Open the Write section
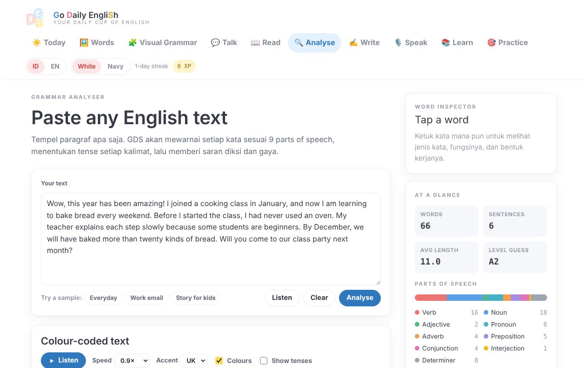 (x=364, y=43)
